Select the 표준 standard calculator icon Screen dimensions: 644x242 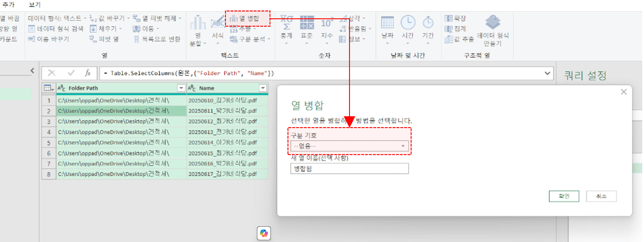click(x=307, y=24)
